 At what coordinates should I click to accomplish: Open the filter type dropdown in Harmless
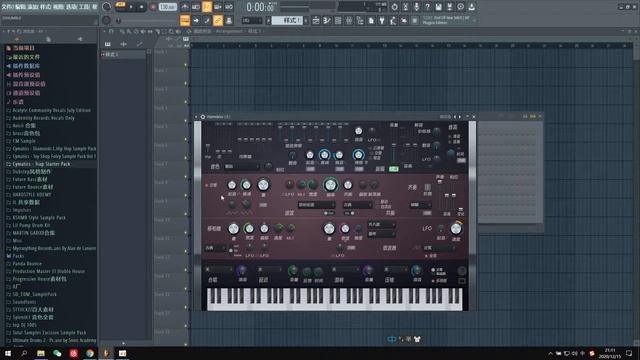click(x=316, y=205)
